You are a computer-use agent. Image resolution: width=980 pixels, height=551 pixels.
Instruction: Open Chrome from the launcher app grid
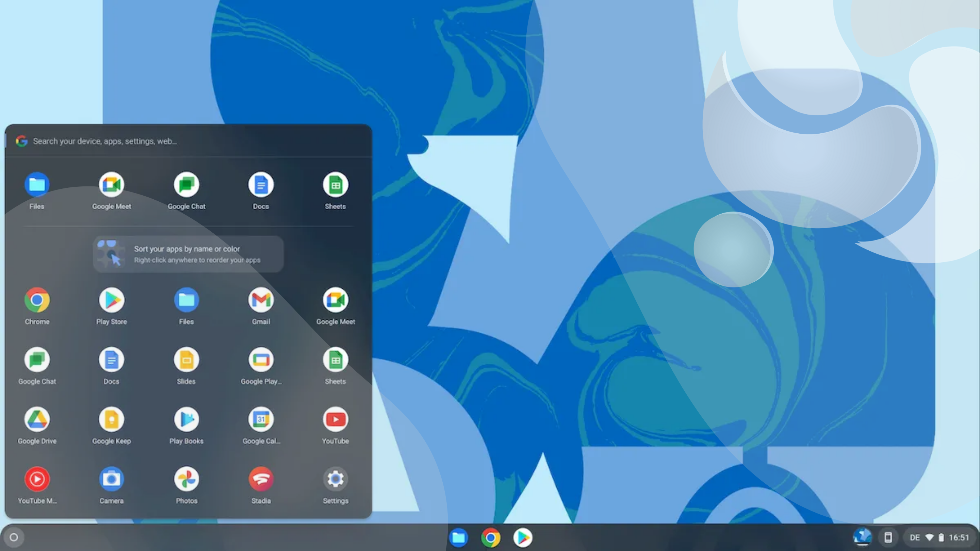tap(37, 300)
